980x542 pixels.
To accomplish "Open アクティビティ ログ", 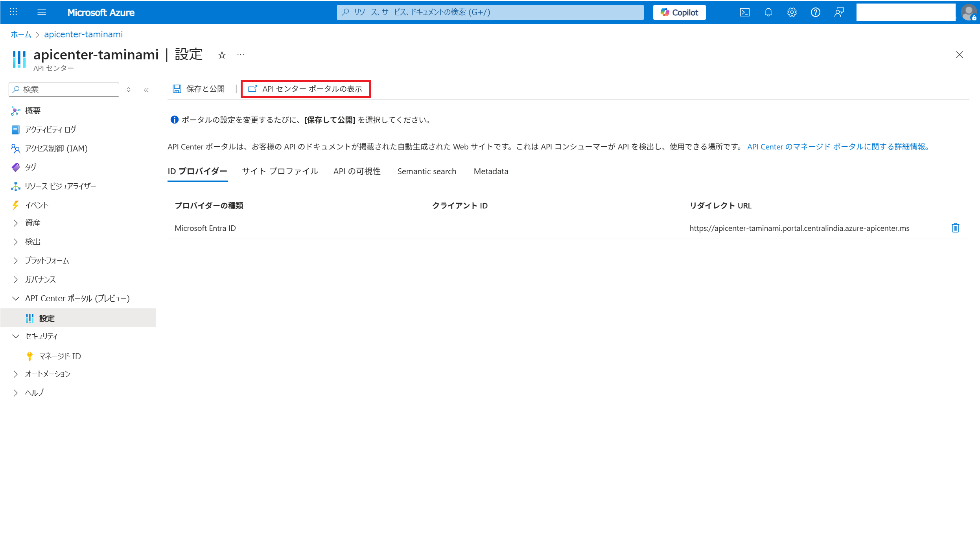I will 50,129.
